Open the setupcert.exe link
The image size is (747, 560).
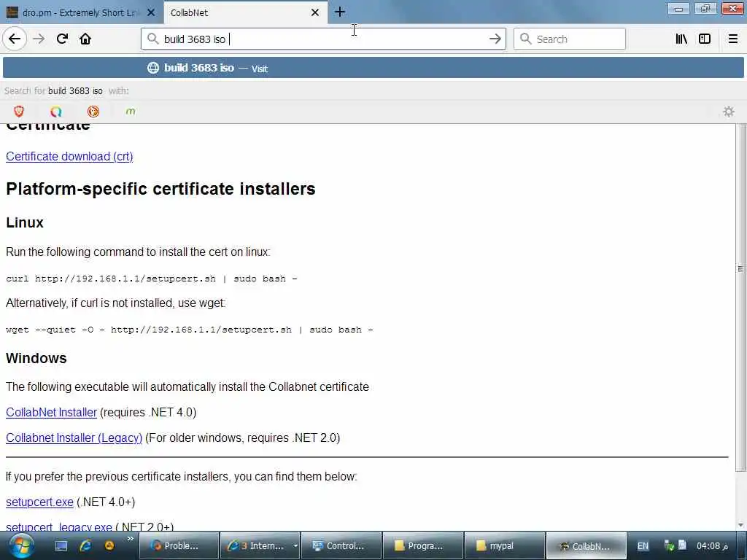click(x=39, y=502)
